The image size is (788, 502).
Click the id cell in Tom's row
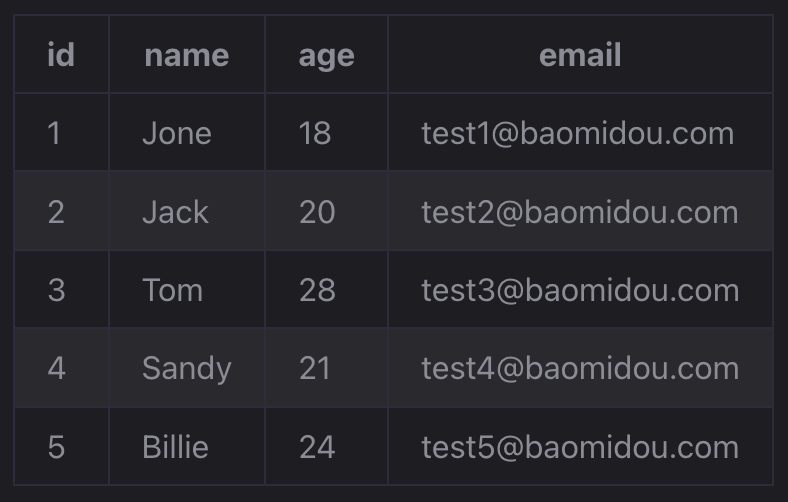point(61,289)
